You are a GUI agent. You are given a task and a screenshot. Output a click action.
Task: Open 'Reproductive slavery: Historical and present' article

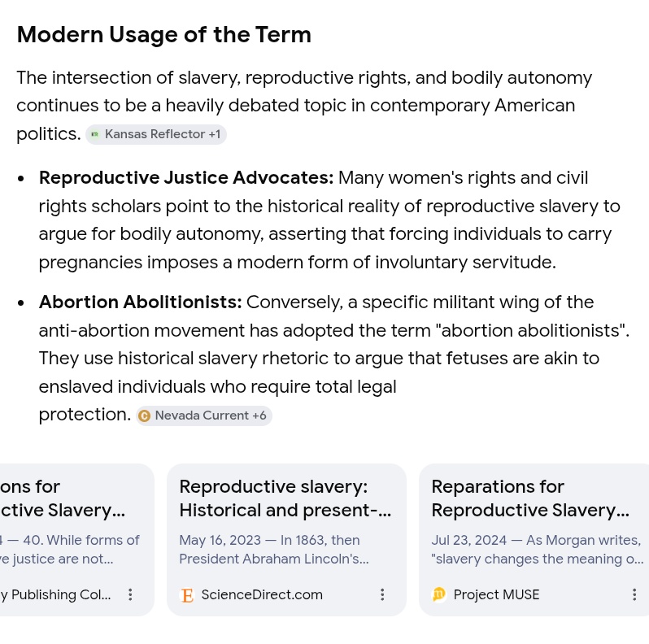pyautogui.click(x=285, y=498)
